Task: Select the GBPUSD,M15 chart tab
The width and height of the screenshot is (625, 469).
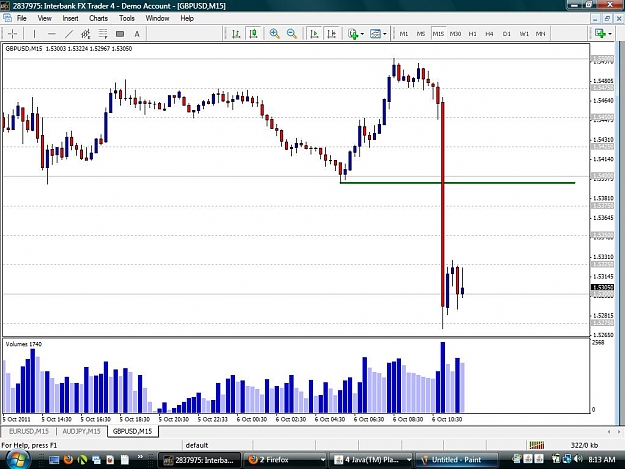Action: [x=132, y=431]
